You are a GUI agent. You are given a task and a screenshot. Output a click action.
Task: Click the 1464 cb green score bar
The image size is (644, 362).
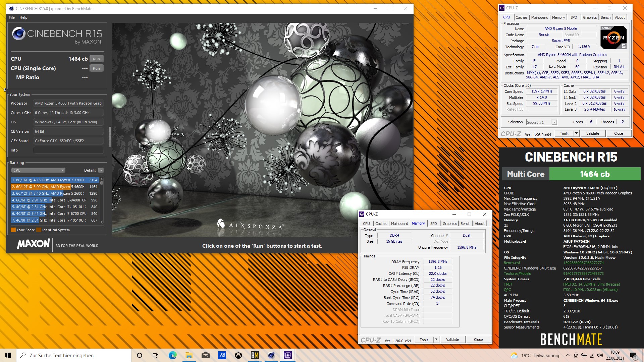[595, 174]
